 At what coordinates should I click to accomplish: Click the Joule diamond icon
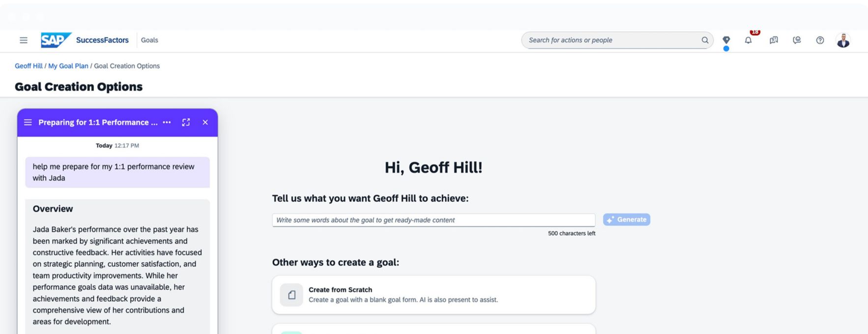pyautogui.click(x=726, y=40)
